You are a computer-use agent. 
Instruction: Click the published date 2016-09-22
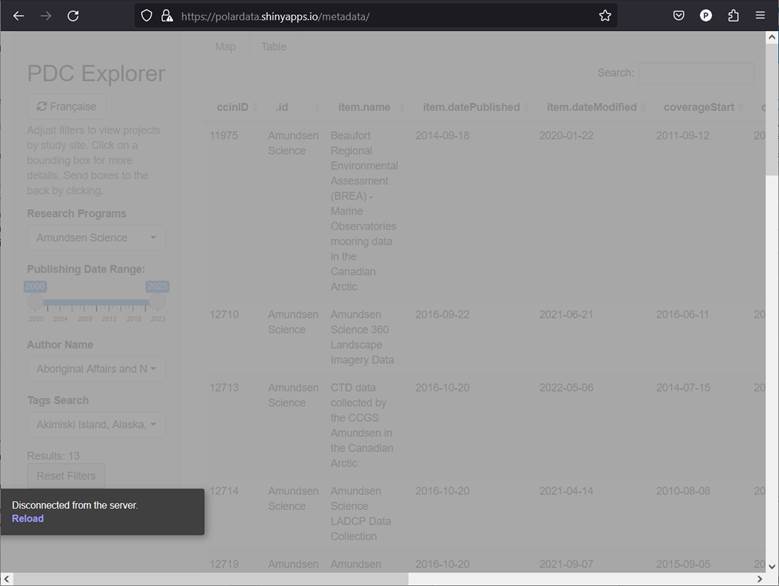[x=443, y=315]
